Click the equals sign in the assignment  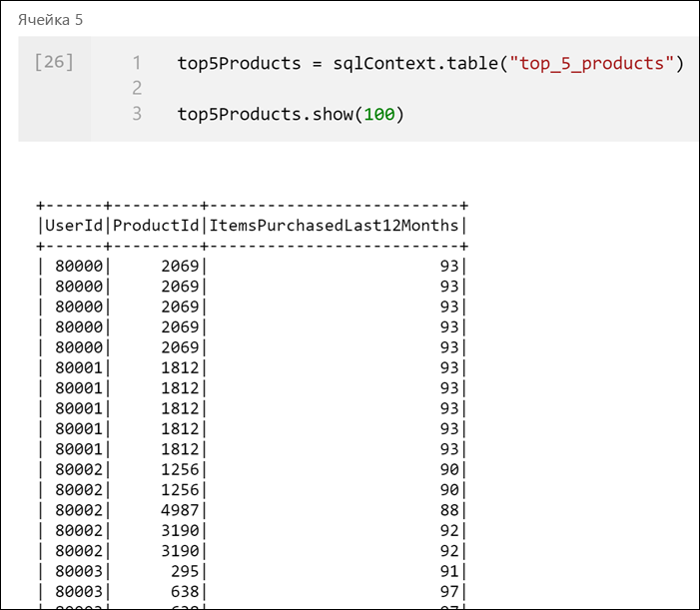(x=317, y=63)
